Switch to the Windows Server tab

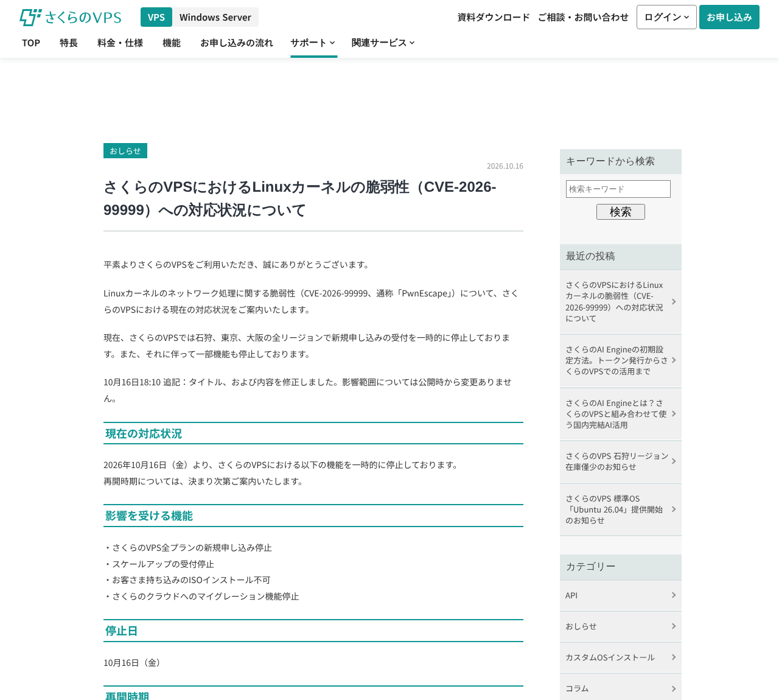[x=215, y=17]
